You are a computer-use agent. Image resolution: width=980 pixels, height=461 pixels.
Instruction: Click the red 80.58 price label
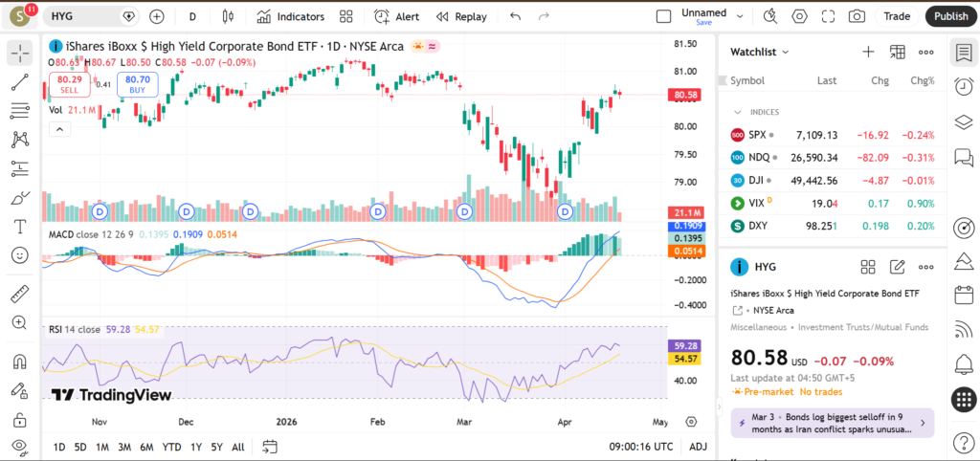(x=685, y=96)
